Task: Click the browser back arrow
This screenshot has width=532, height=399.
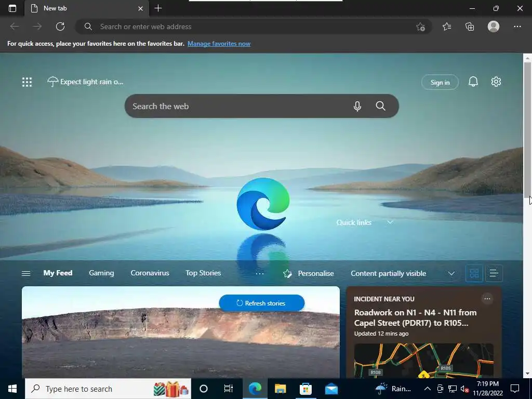Action: (14, 26)
